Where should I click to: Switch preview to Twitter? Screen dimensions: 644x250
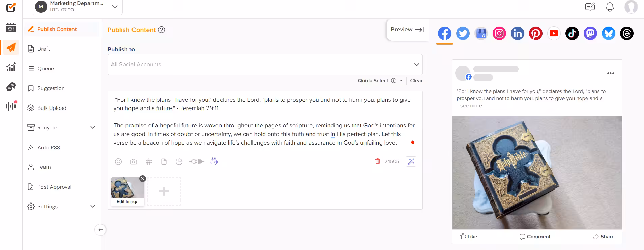tap(463, 33)
